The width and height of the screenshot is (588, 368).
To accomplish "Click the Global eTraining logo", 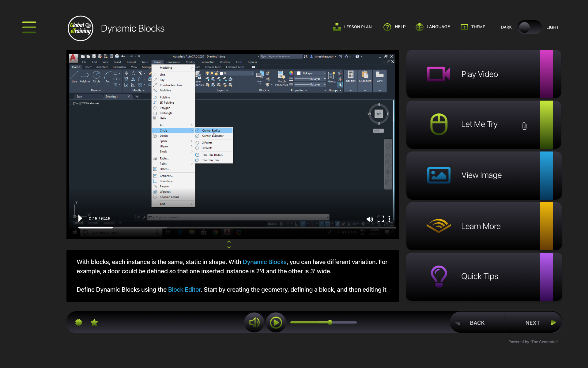I will [81, 28].
